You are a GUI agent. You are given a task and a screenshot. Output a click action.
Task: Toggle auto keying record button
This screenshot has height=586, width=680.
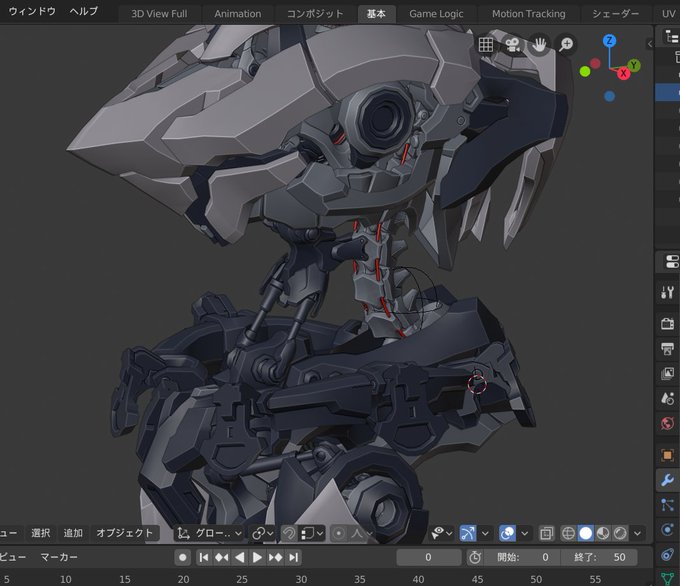pos(183,557)
